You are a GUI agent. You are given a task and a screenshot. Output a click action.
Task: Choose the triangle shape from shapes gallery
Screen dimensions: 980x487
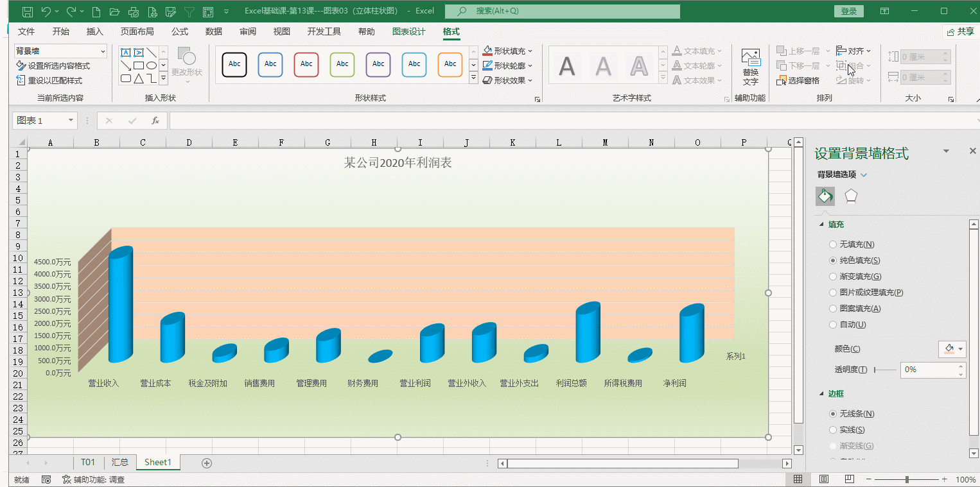(x=139, y=78)
